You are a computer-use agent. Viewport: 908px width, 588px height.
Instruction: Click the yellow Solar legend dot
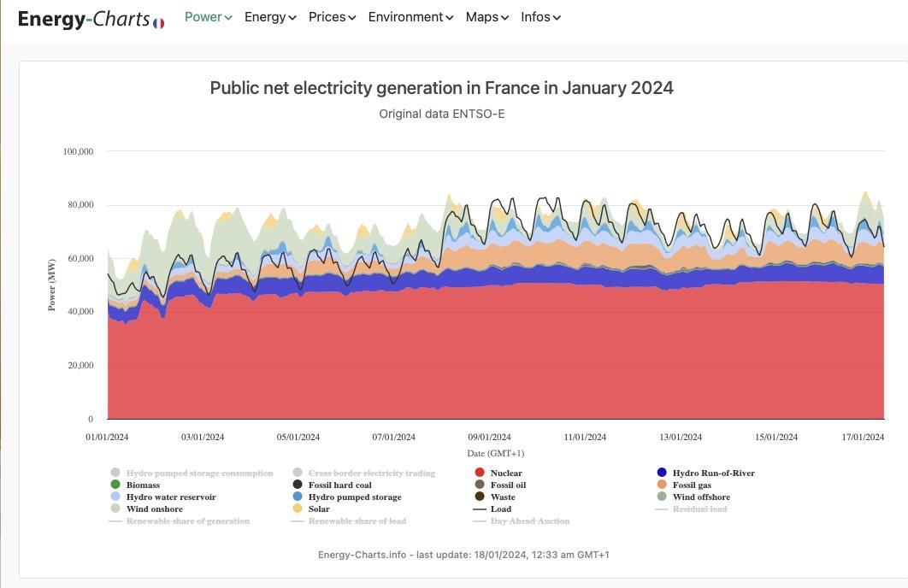298,509
